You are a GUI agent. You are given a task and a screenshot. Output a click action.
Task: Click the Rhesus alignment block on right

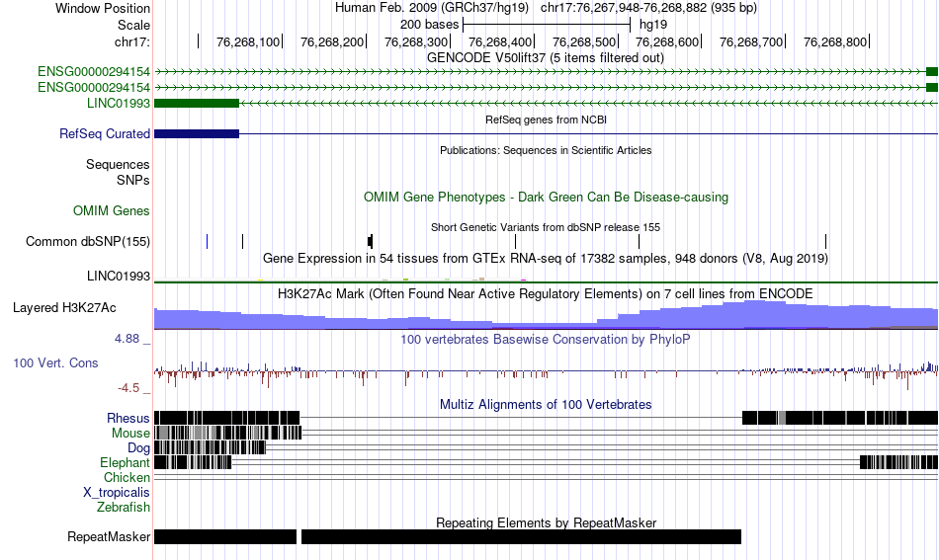coord(840,418)
